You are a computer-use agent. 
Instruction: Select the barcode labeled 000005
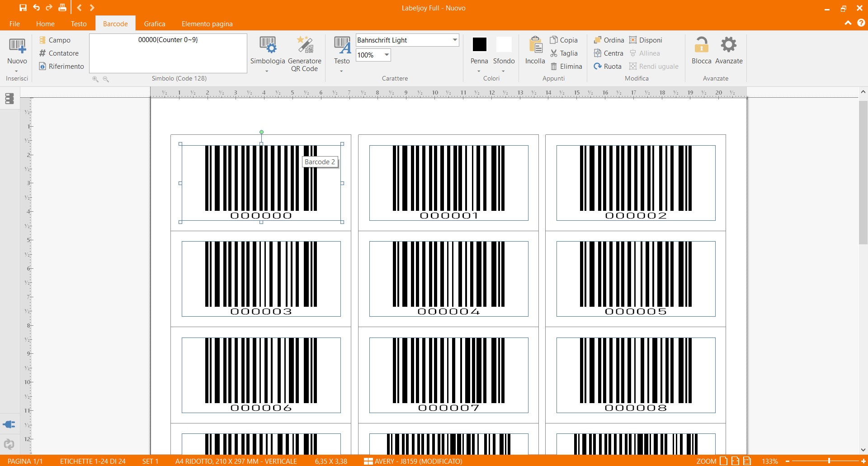[636, 279]
